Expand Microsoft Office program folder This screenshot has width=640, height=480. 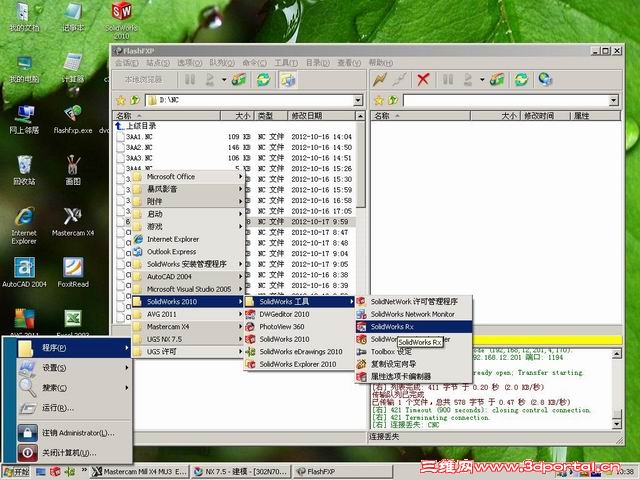188,177
